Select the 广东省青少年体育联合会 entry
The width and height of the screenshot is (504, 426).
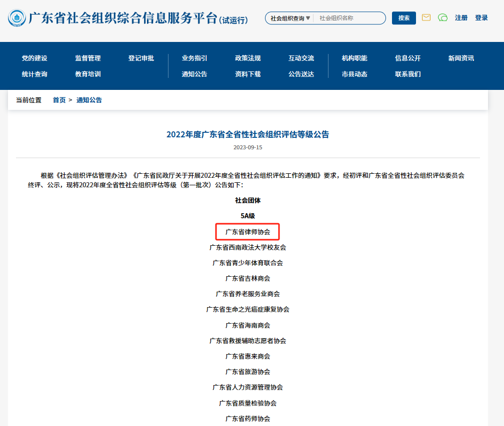248,263
